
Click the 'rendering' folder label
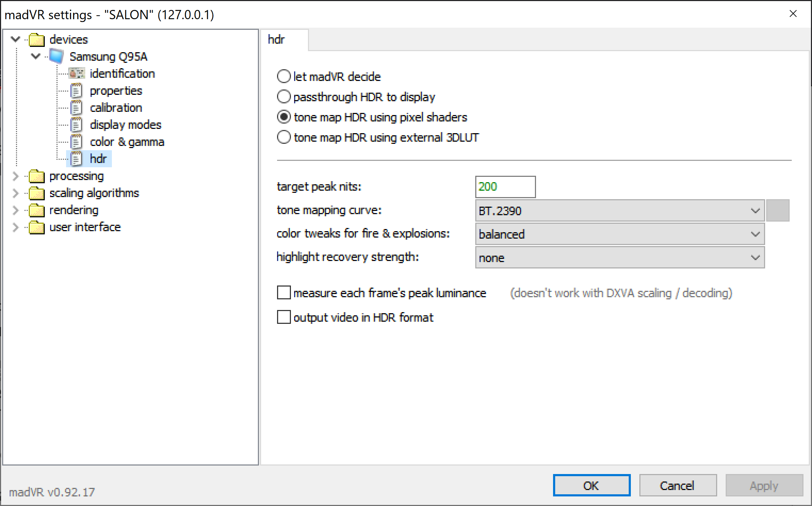(74, 210)
